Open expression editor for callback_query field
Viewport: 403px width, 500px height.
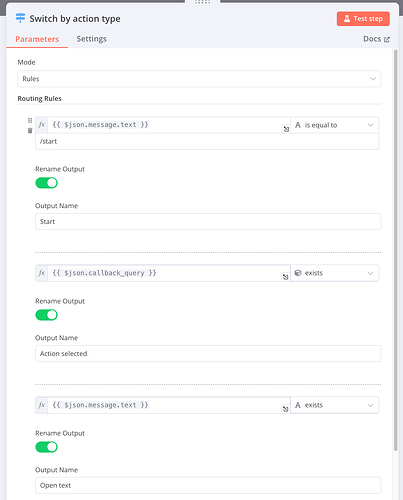pos(285,277)
